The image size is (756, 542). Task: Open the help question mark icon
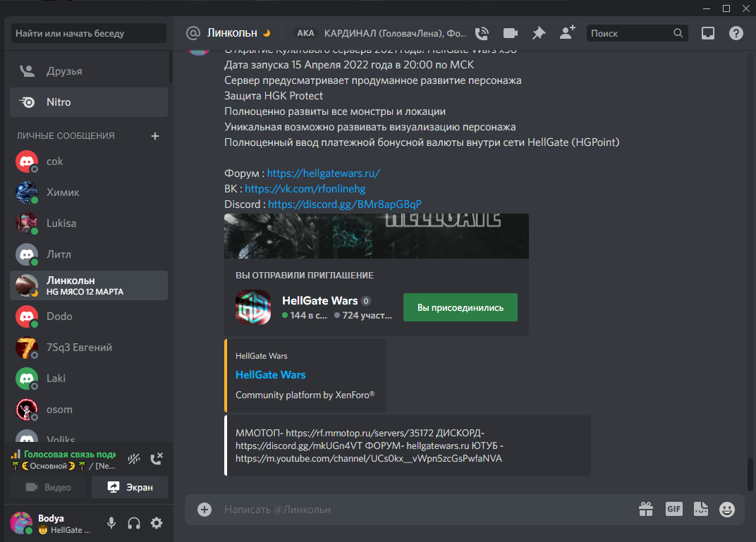[x=736, y=33]
